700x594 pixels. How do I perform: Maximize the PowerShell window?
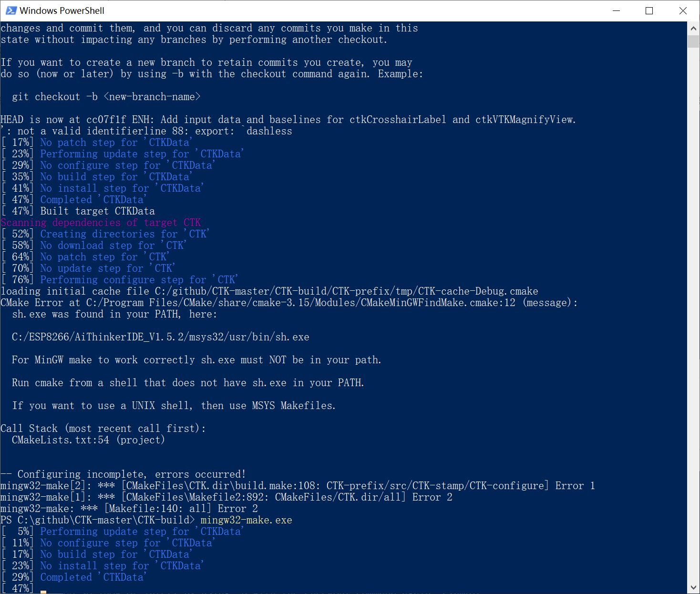[649, 10]
